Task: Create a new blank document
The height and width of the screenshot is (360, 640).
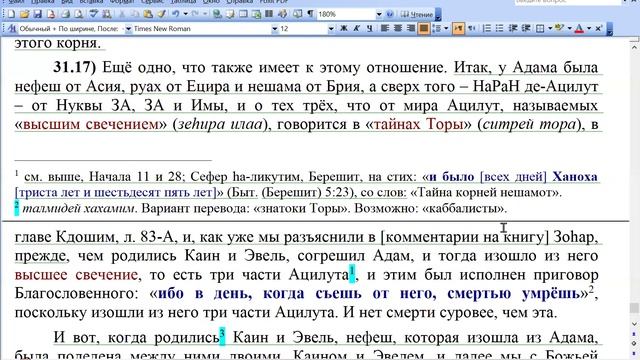Action: coord(11,14)
